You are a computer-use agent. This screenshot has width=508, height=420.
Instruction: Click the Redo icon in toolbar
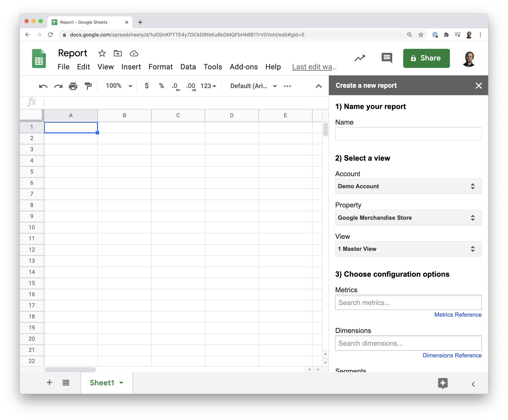click(58, 86)
